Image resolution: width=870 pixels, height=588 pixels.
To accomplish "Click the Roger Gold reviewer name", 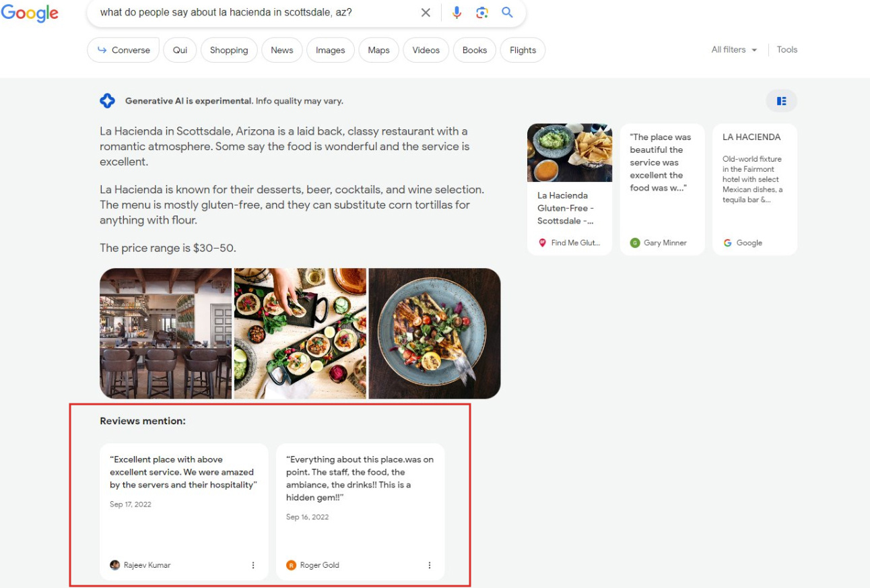I will pos(320,565).
